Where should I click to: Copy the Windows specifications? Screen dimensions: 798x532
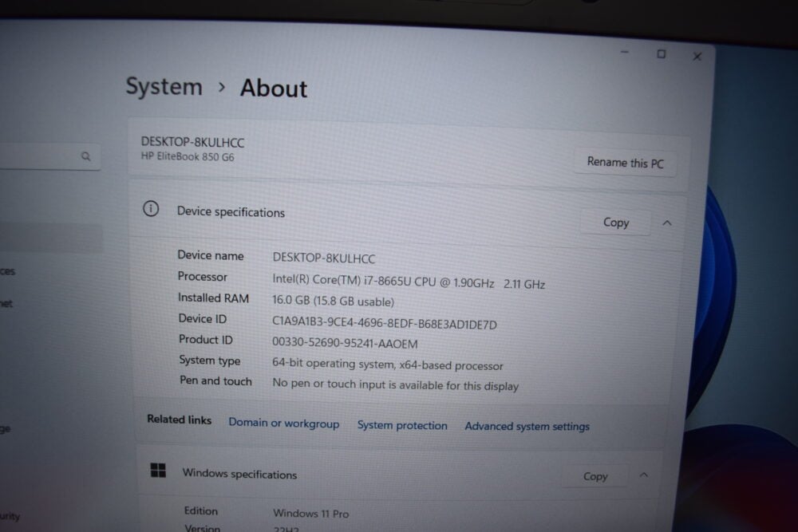[x=595, y=476]
